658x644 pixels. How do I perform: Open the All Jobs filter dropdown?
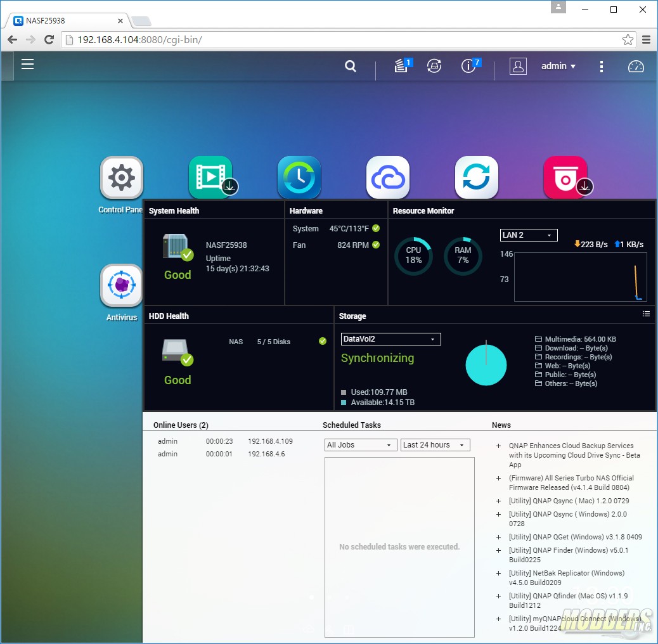[x=361, y=445]
